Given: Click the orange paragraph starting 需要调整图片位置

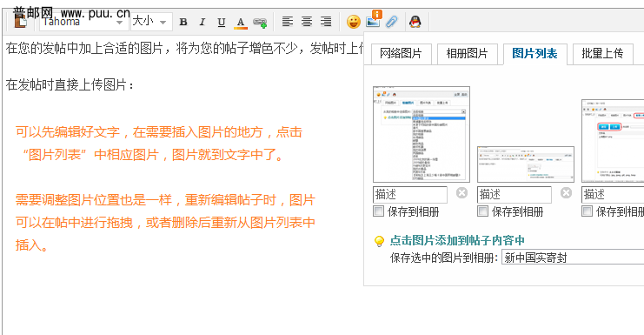Looking at the screenshot, I should (x=165, y=223).
